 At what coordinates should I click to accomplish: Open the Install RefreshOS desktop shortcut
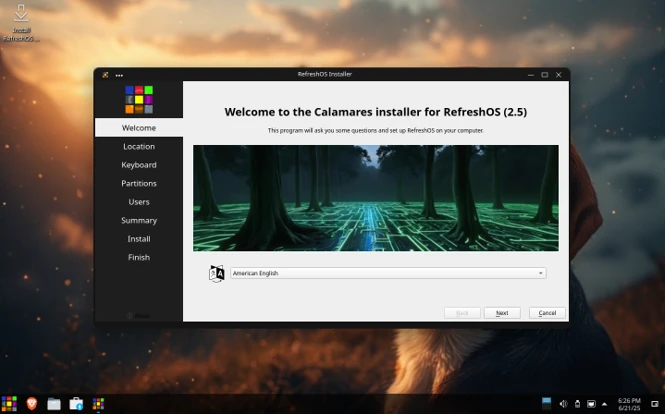21,19
